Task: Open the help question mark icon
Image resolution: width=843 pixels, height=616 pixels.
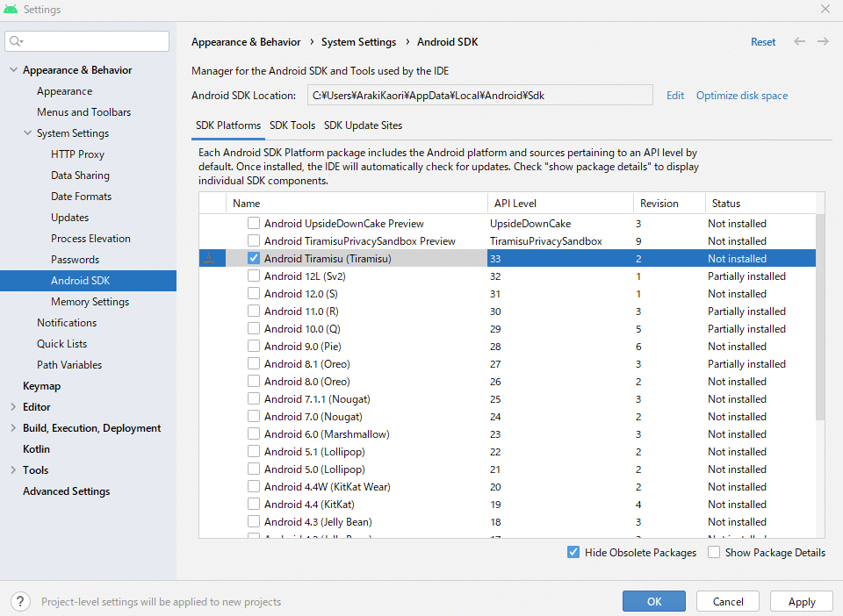Action: click(20, 601)
